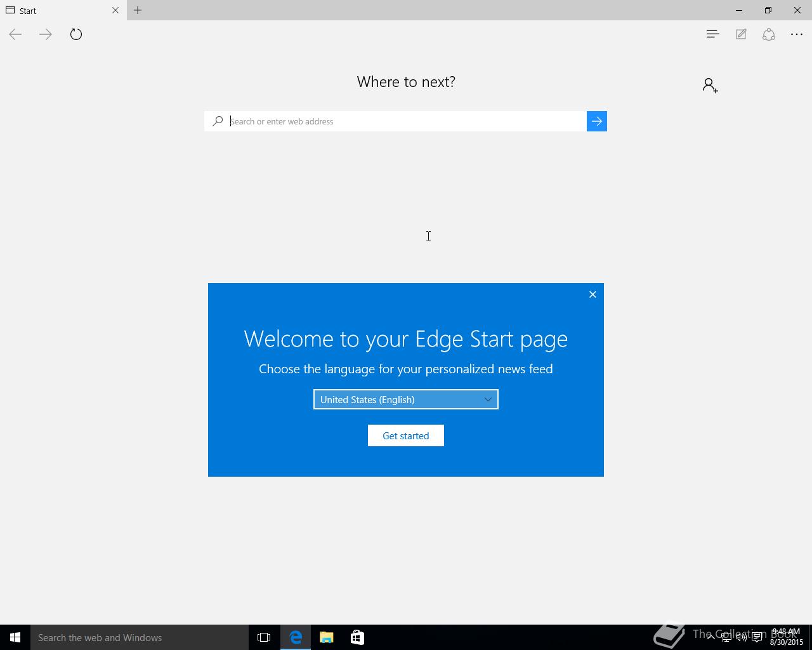Open Task View from the taskbar
The width and height of the screenshot is (812, 650).
tap(264, 637)
